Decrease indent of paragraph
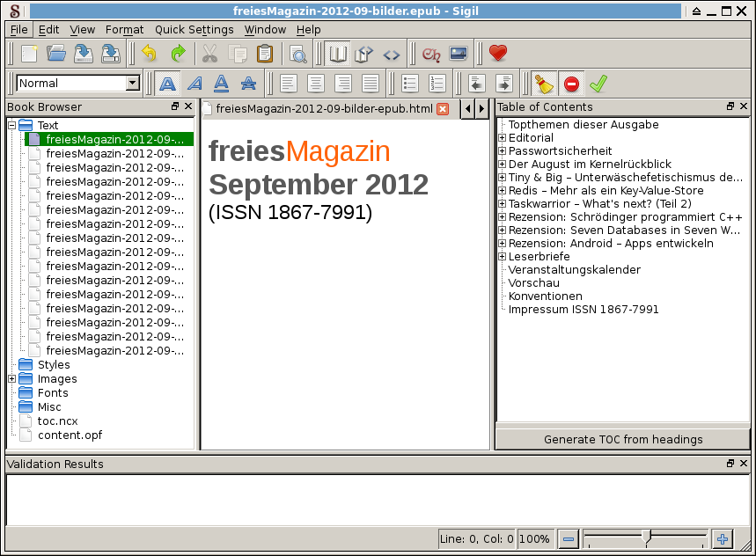The height and width of the screenshot is (556, 756). click(x=476, y=84)
